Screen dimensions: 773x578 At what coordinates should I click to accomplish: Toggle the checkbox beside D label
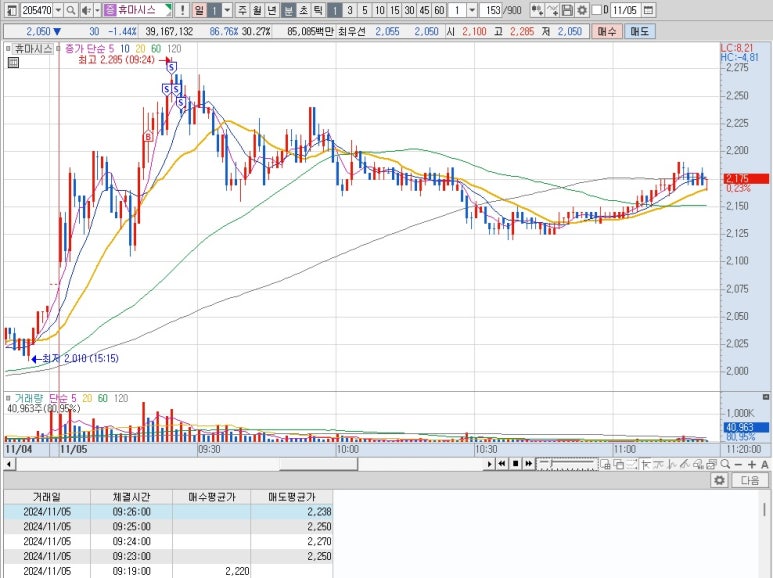coord(597,10)
